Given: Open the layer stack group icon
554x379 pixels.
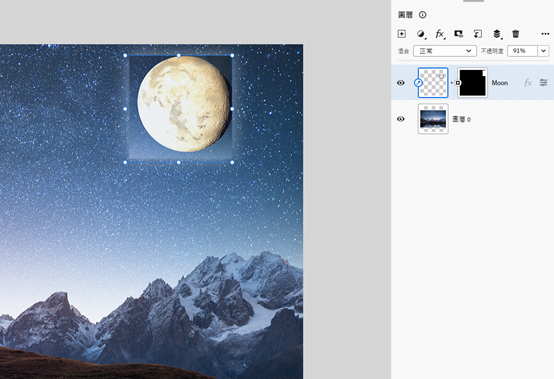Looking at the screenshot, I should (x=497, y=34).
